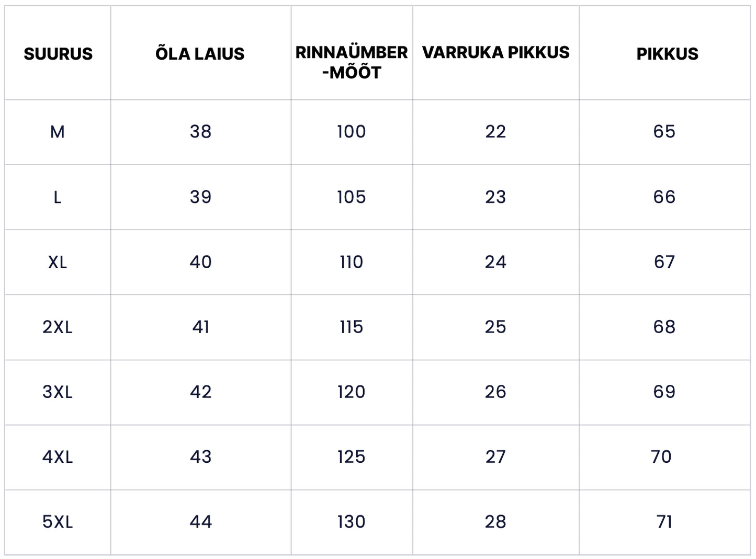Select the M size row label

click(58, 132)
